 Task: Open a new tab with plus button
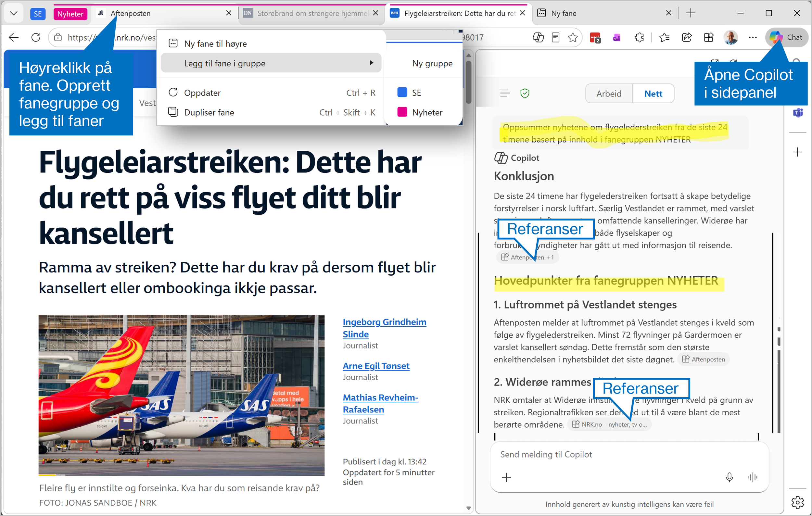691,14
